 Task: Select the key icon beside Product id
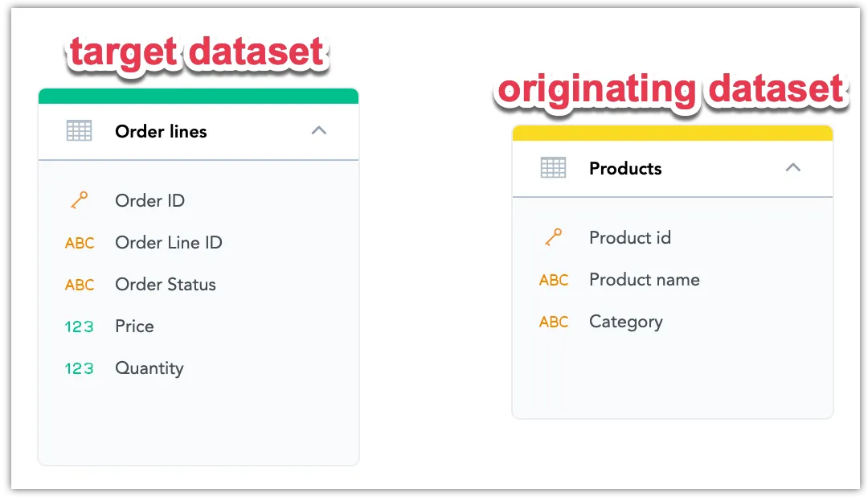(555, 237)
